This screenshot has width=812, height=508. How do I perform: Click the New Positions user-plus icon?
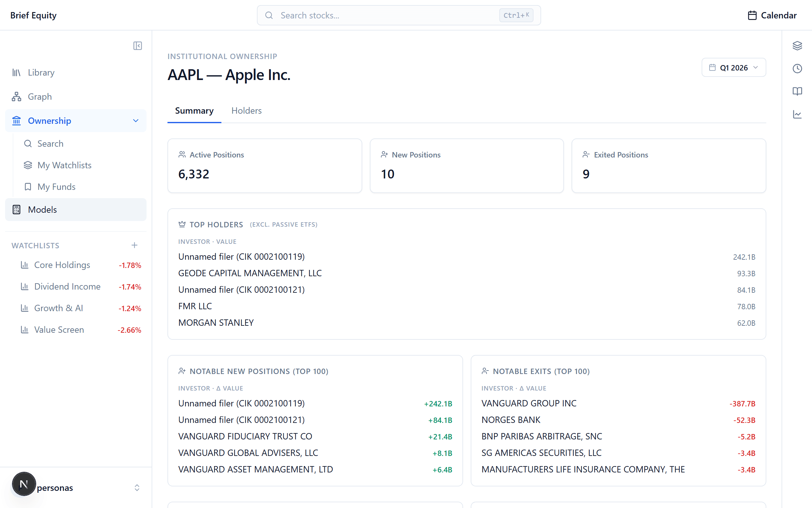384,155
